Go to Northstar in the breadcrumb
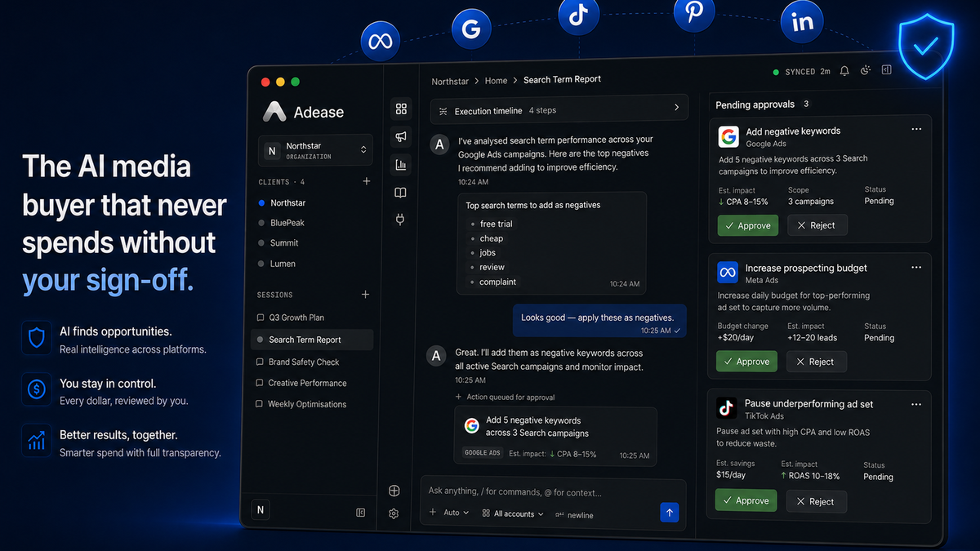Image resolution: width=980 pixels, height=551 pixels. pos(450,81)
